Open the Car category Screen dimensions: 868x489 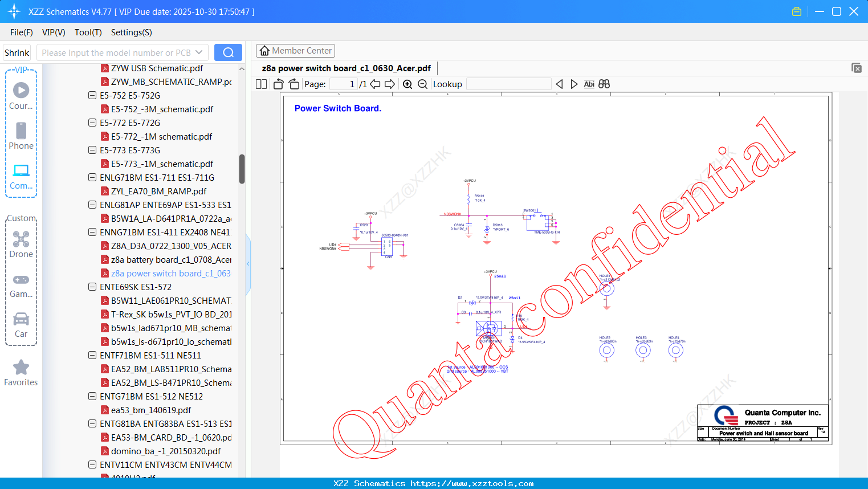pyautogui.click(x=21, y=325)
